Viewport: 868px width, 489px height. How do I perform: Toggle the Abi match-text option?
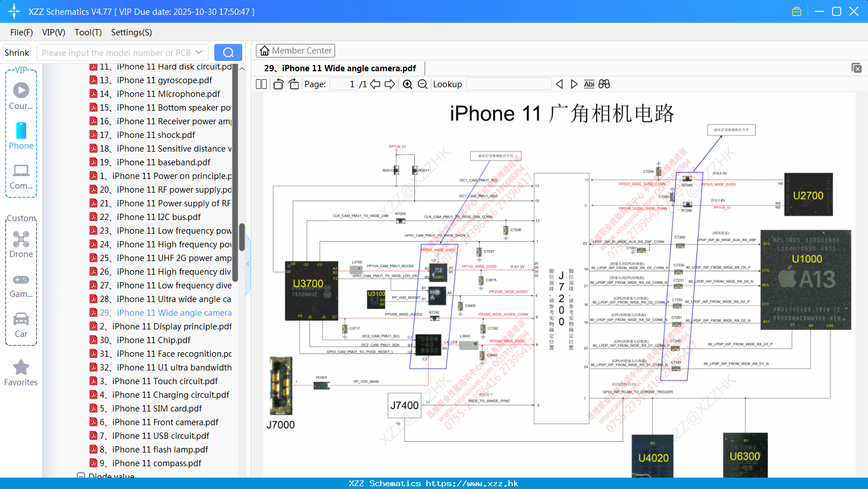coord(589,84)
